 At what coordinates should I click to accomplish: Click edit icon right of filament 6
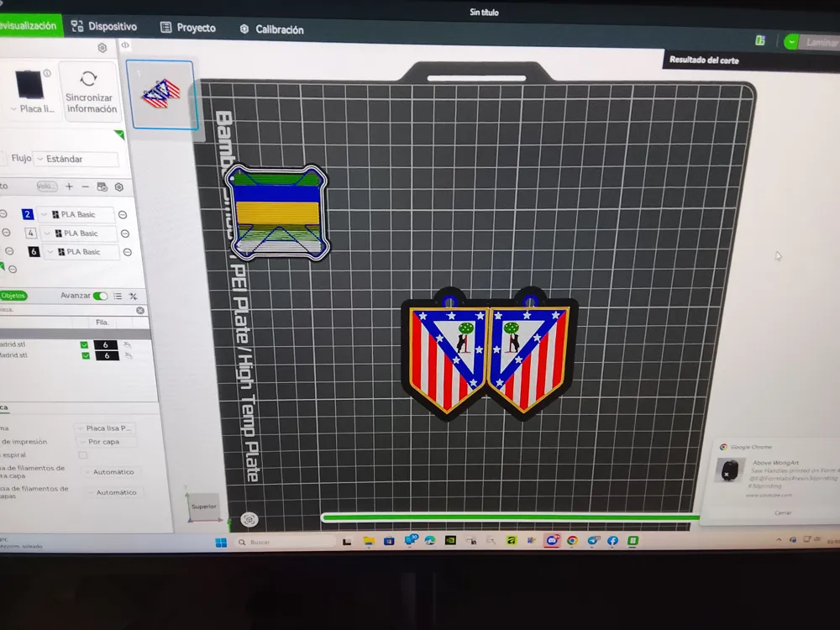128,252
